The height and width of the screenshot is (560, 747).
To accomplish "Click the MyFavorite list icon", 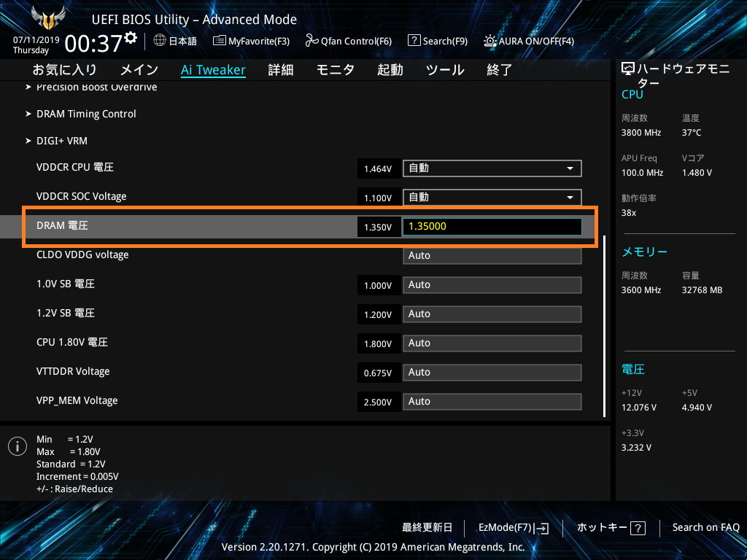I will [219, 41].
